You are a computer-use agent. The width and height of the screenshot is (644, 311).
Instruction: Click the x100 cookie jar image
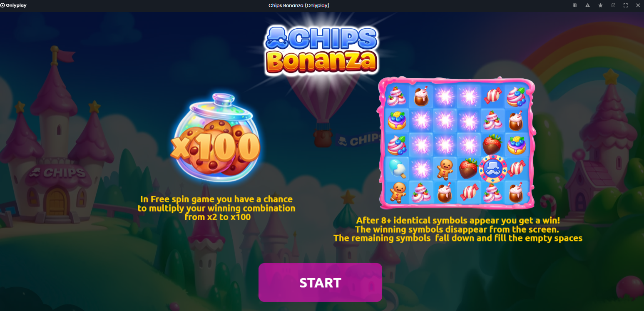216,139
